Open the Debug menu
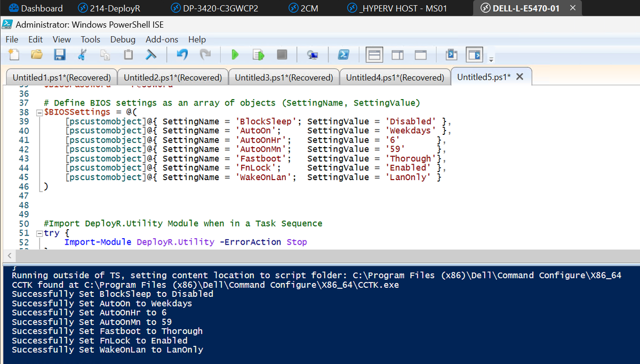Screen dimensions: 640x364 click(123, 39)
